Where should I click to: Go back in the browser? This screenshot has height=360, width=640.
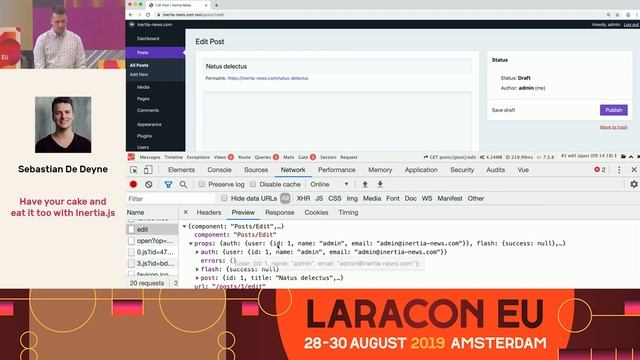pos(131,15)
